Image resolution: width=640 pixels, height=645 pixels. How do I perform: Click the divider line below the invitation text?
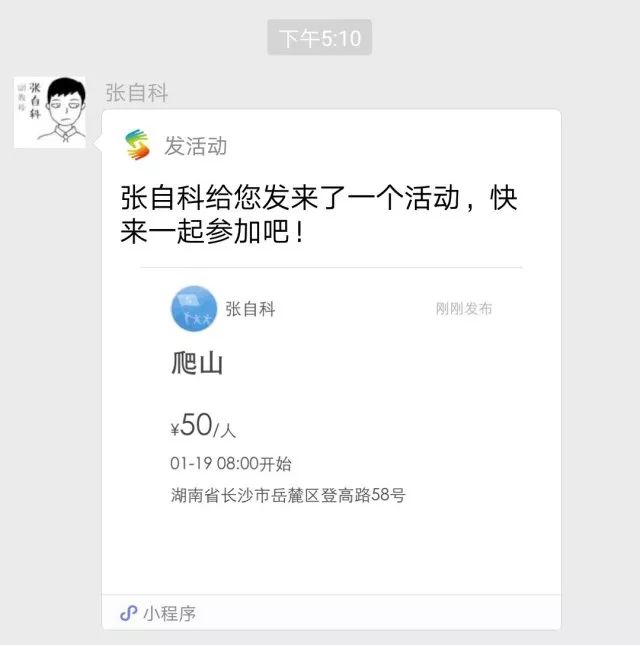click(x=330, y=268)
